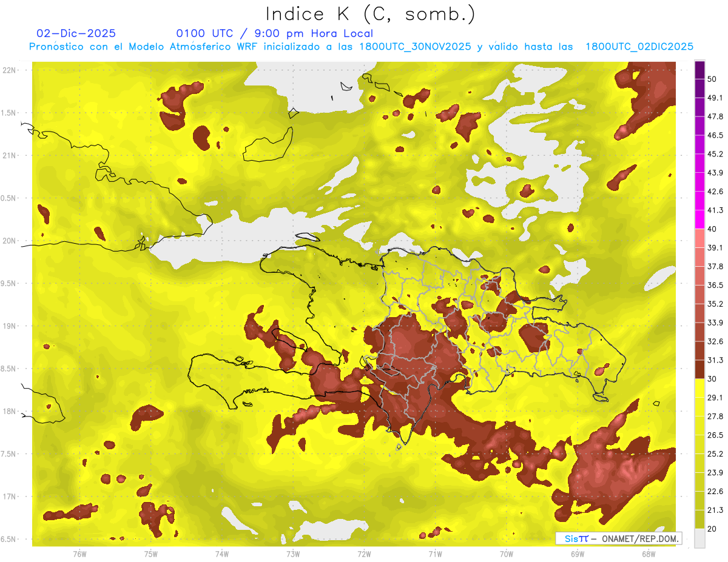
Task: Click the '29.1' colorbar value
Action: 715,398
